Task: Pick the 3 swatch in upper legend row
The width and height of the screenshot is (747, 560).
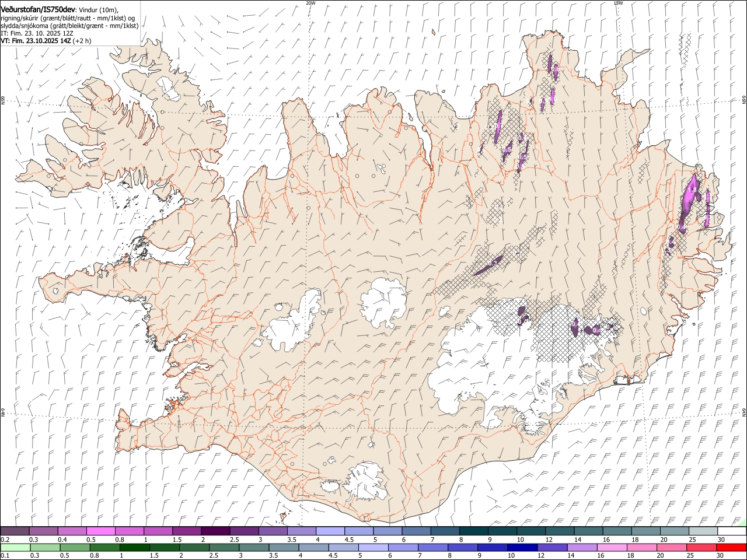Action: click(x=273, y=531)
